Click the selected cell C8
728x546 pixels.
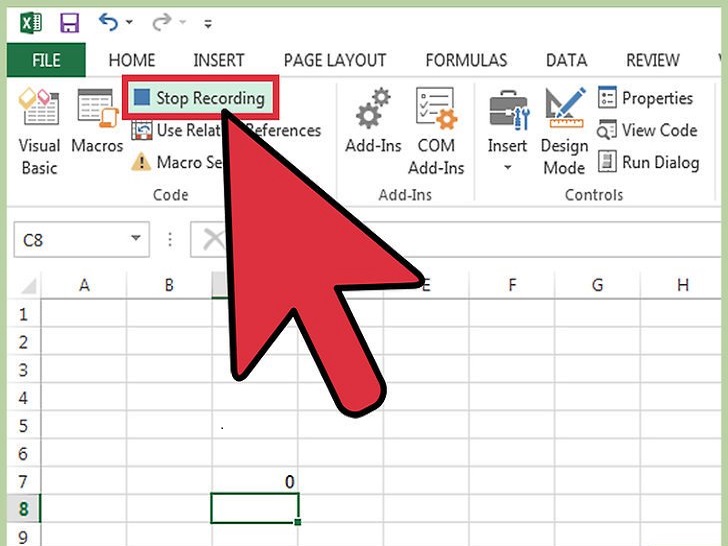254,508
